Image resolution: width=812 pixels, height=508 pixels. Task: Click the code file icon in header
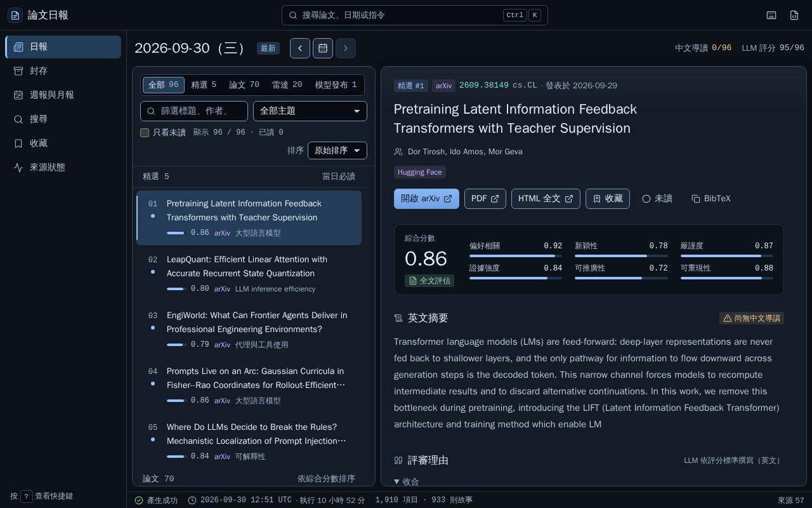click(x=794, y=15)
